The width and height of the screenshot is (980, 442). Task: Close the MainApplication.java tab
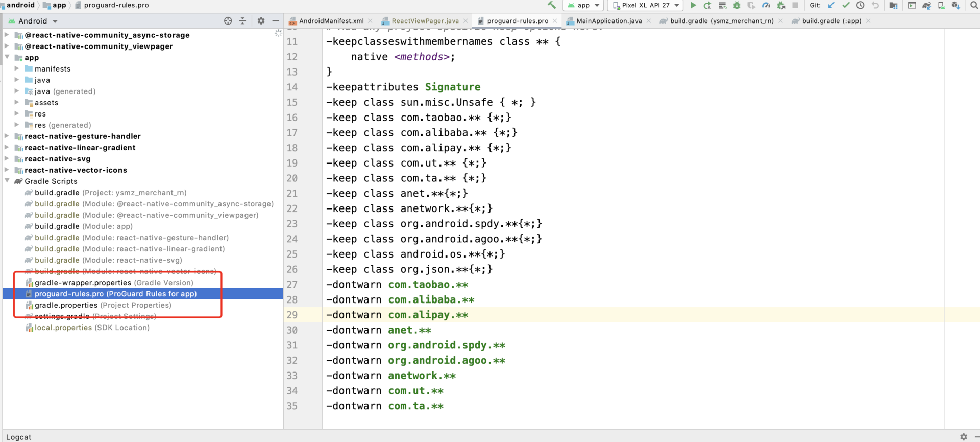pyautogui.click(x=649, y=21)
